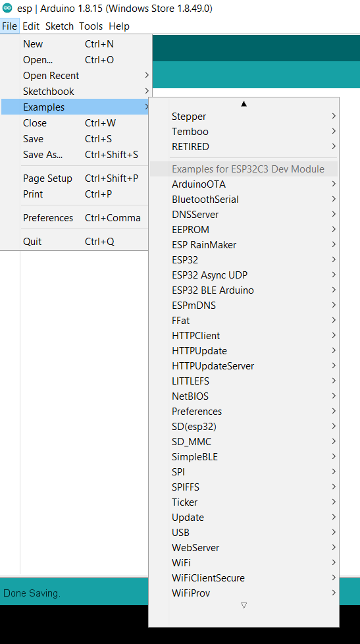Select Print in the File menu
The image size is (360, 644).
point(76,194)
